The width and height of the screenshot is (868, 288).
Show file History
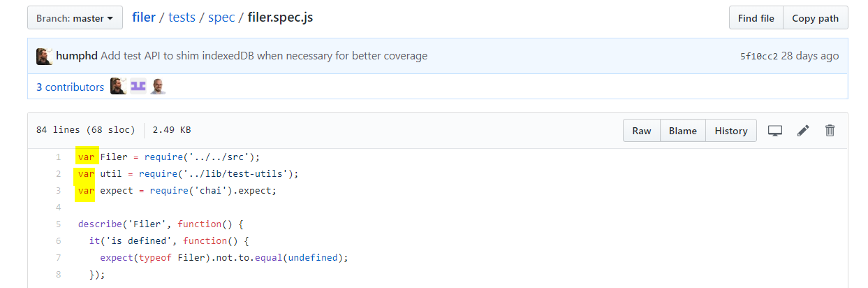click(x=730, y=131)
